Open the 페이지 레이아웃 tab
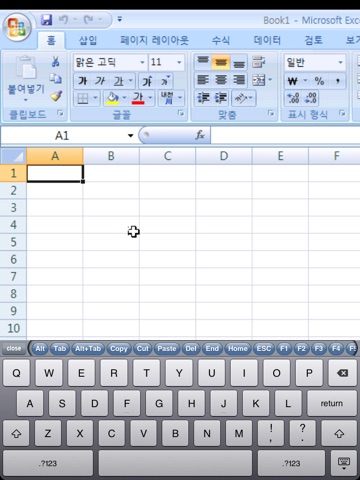Image resolution: width=360 pixels, height=480 pixels. [154, 40]
